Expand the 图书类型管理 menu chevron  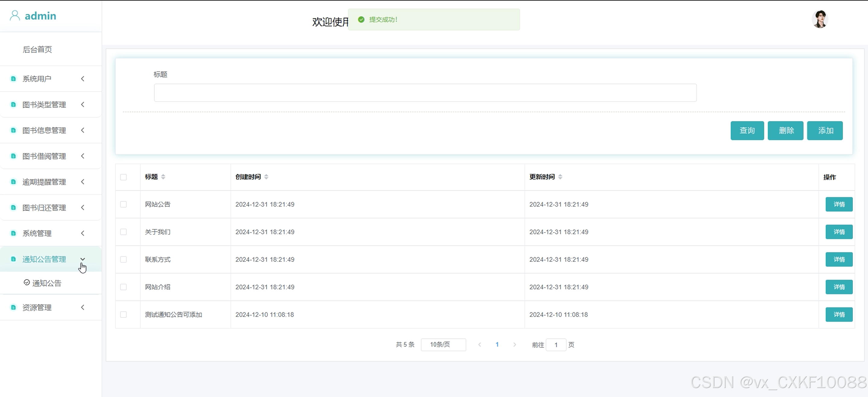[x=83, y=105]
